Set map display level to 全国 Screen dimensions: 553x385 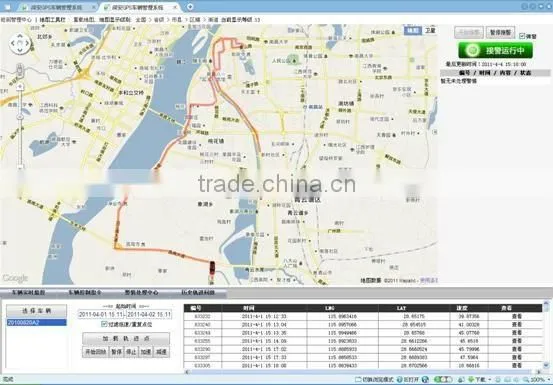(141, 20)
